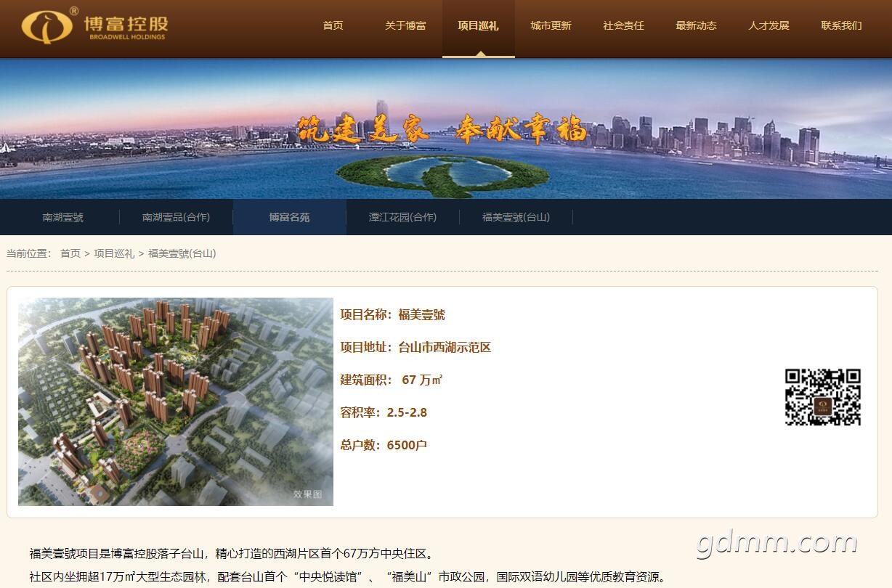Switch to the 南湖壹號 project tab
Screen dimensions: 892x588
click(x=63, y=217)
